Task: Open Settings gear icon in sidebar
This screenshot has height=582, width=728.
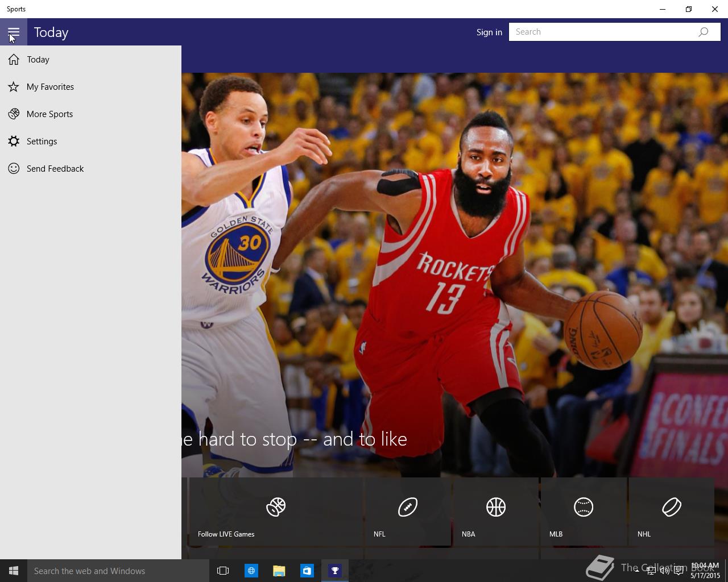Action: click(x=14, y=142)
